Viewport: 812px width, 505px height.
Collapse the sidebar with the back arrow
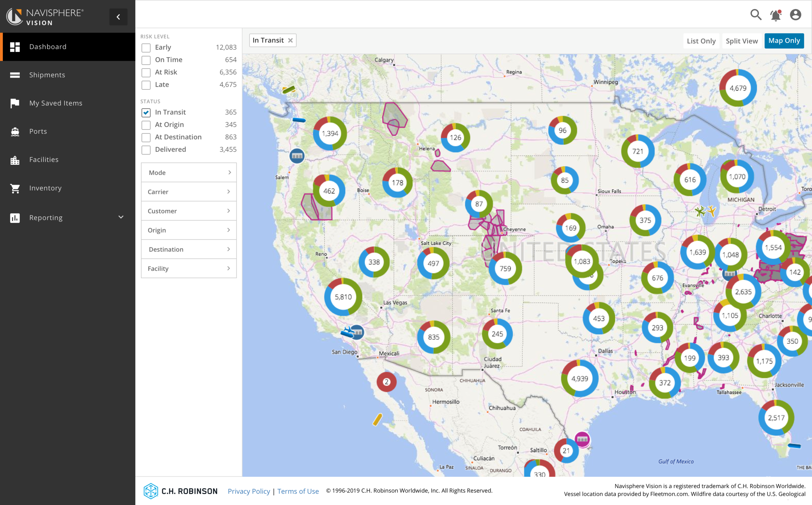[x=118, y=17]
